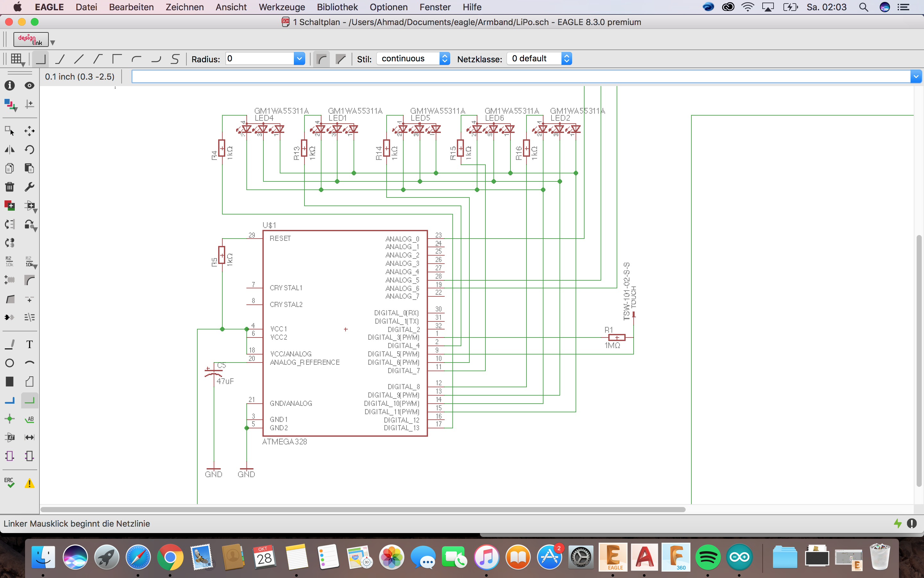
Task: Click the vertical canvas scrollbar
Action: pyautogui.click(x=919, y=361)
